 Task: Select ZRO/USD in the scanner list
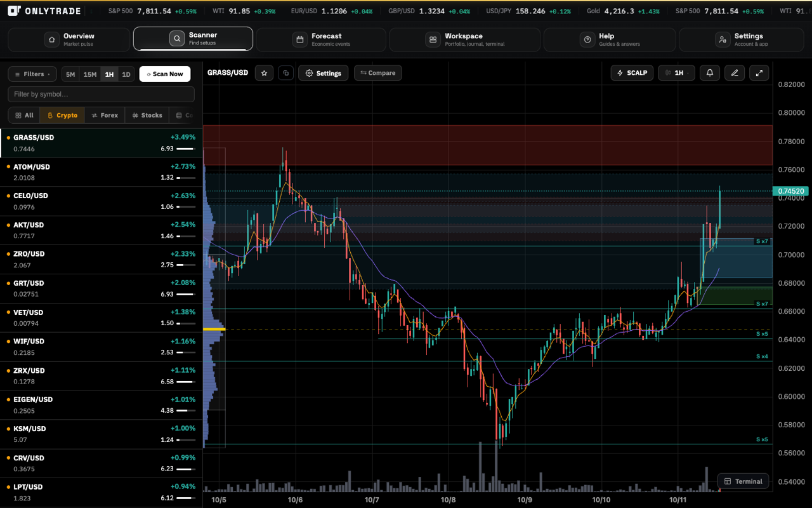tap(101, 260)
